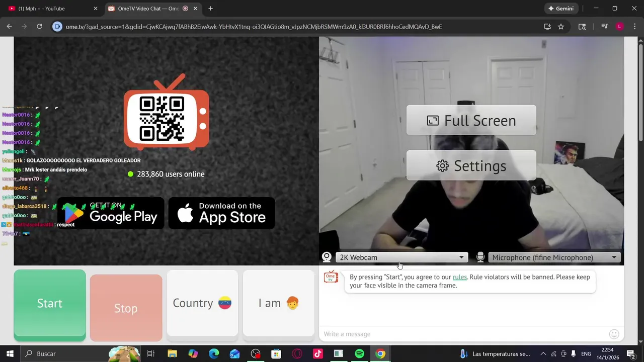Screen dimensions: 644x362
Task: Click the Gemini button
Action: (561, 9)
